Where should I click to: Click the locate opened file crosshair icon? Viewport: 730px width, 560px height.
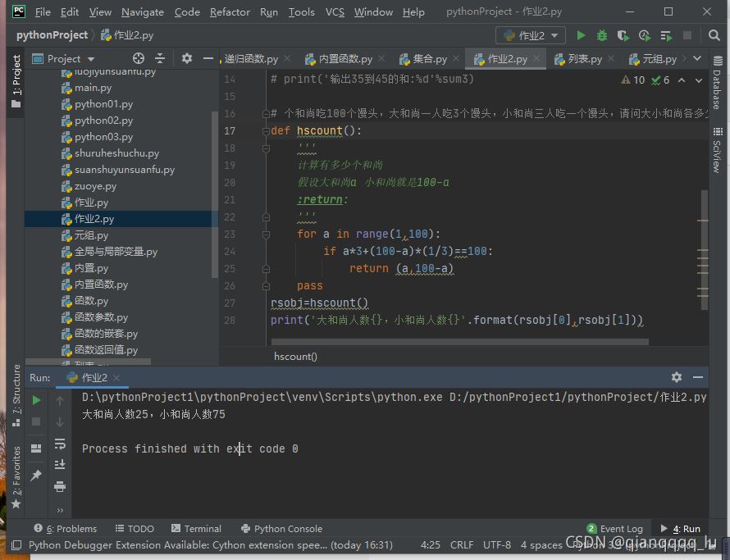pyautogui.click(x=139, y=58)
